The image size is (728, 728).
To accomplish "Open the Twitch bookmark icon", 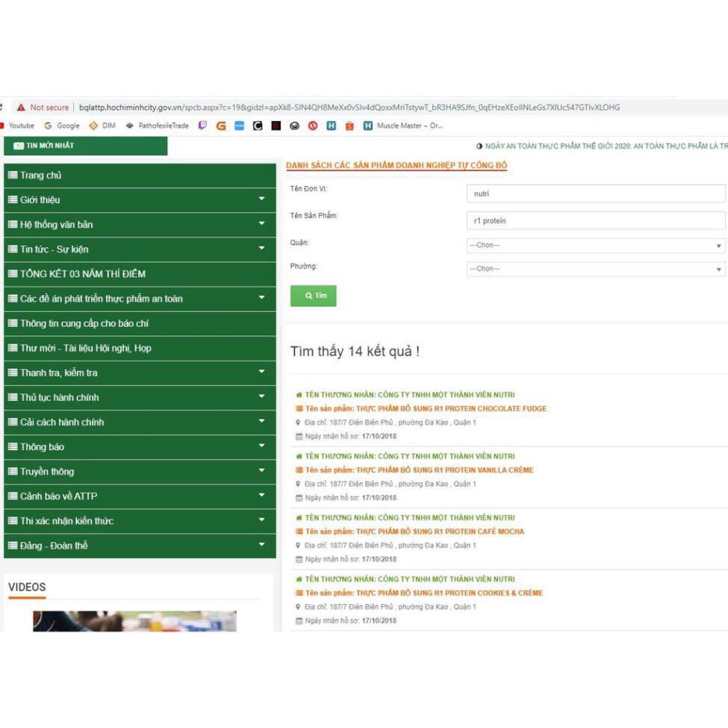I will [x=202, y=126].
